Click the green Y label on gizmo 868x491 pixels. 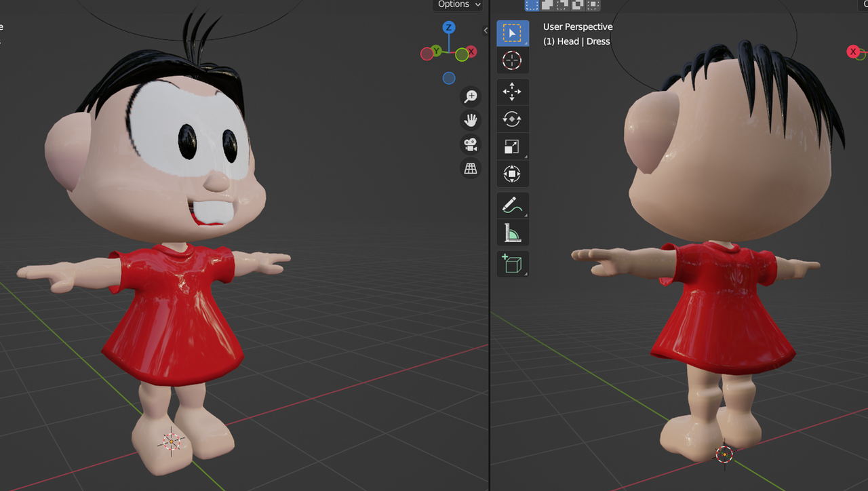436,51
